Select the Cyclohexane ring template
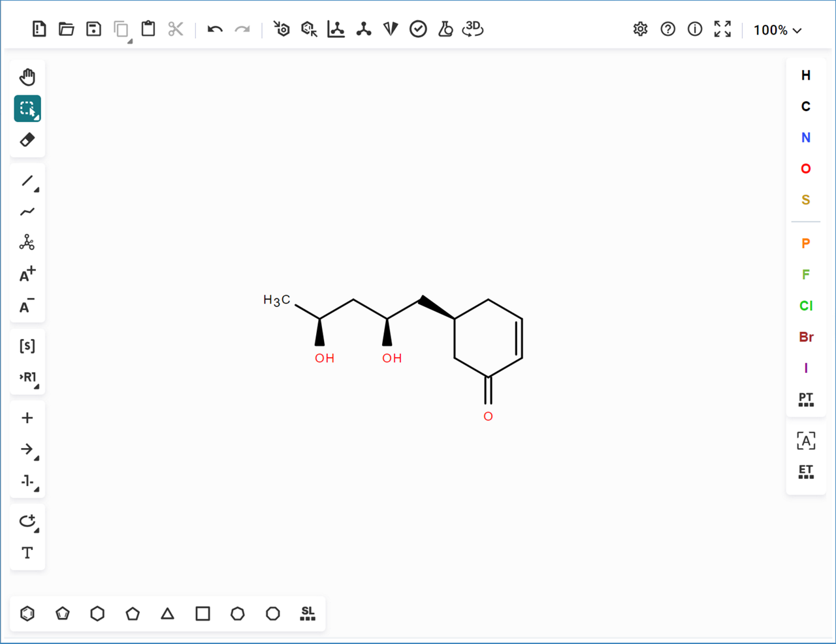Viewport: 836px width, 644px height. 97,613
